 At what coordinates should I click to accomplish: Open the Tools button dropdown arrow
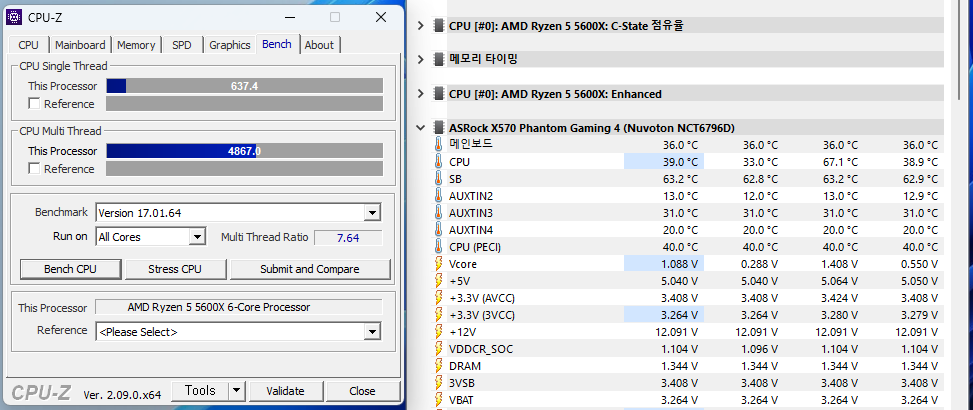(236, 391)
